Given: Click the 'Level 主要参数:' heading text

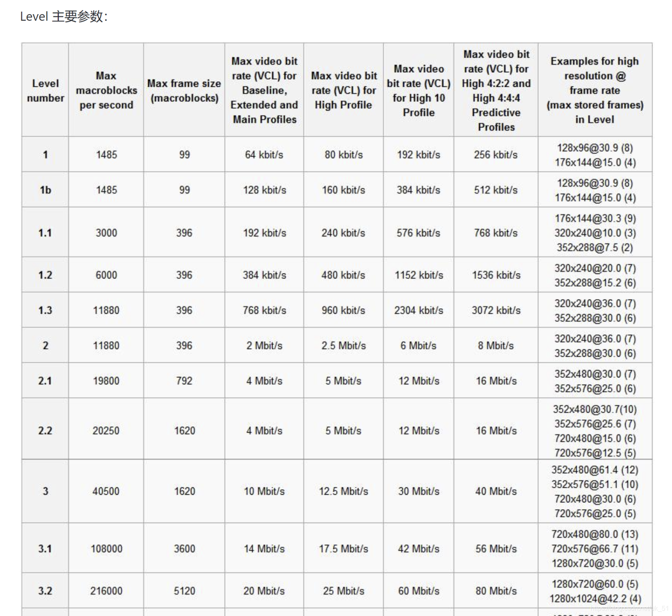Looking at the screenshot, I should [64, 17].
